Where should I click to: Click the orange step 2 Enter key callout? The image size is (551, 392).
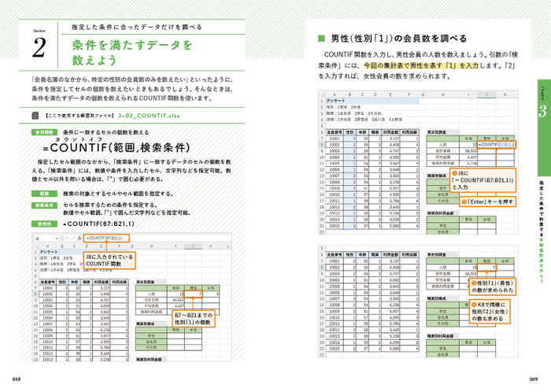488,202
